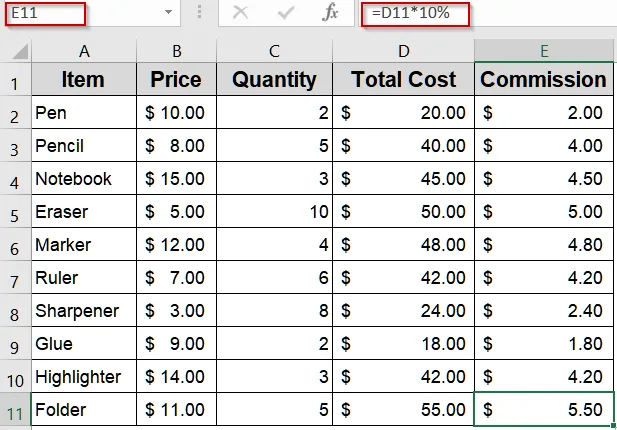
Task: Click the $ 15.00 price cell
Action: click(x=177, y=179)
